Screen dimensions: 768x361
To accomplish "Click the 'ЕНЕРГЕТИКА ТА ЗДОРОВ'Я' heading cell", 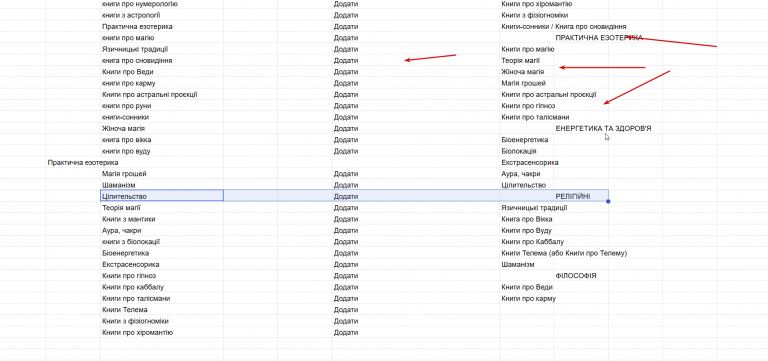I will point(603,128).
